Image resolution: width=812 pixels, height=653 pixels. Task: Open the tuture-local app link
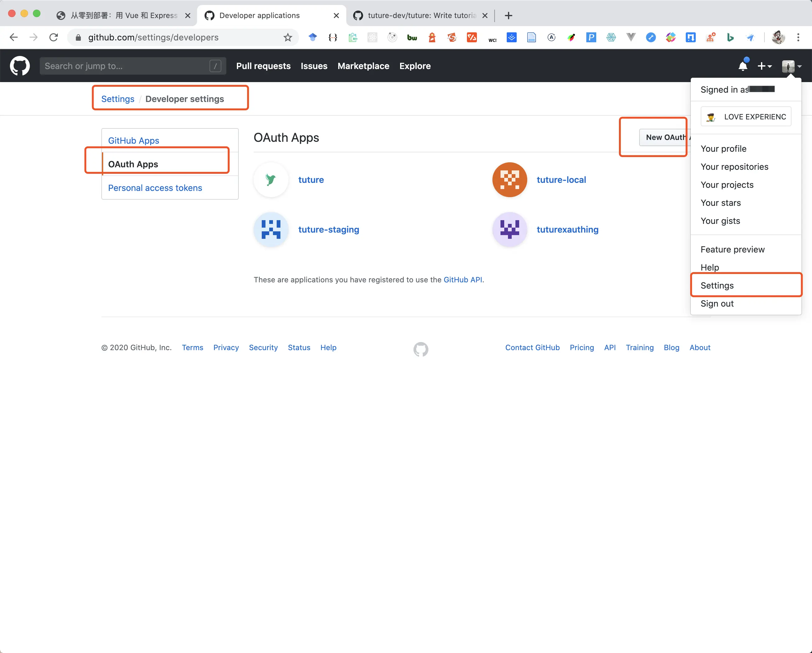[561, 180]
